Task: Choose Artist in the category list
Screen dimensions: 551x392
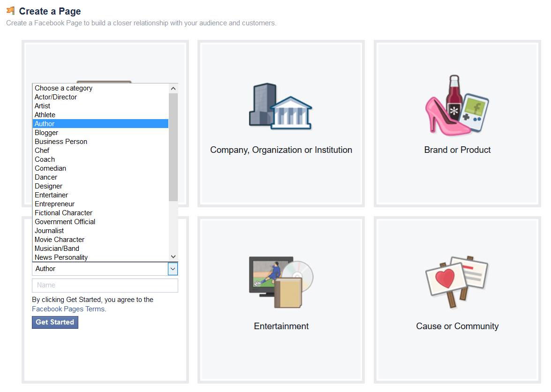Action: (100, 106)
